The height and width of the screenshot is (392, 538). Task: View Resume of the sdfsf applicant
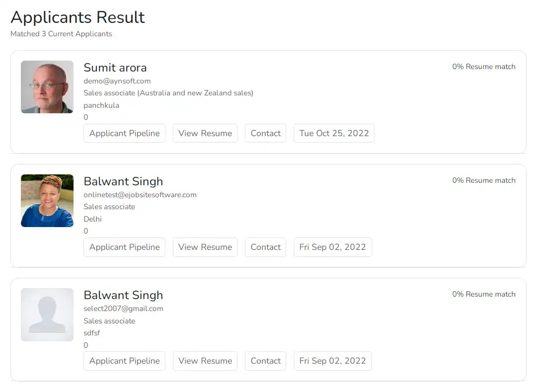(205, 361)
